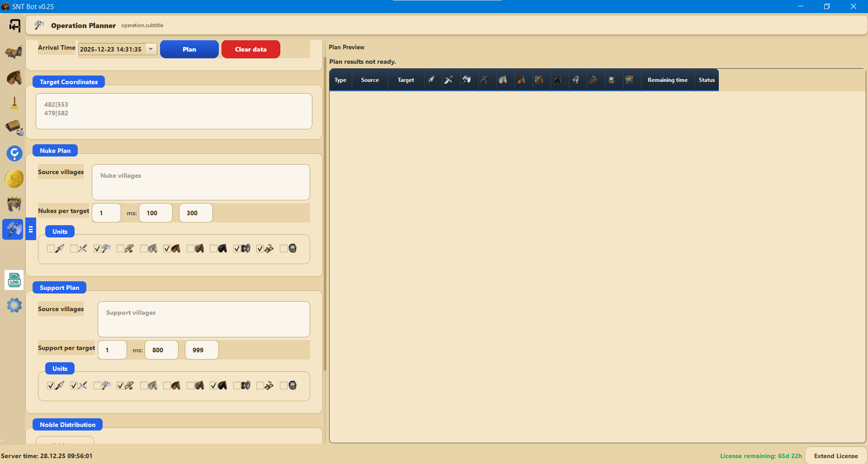This screenshot has height=464, width=868.
Task: Click the crown sidebar icon
Action: (14, 204)
